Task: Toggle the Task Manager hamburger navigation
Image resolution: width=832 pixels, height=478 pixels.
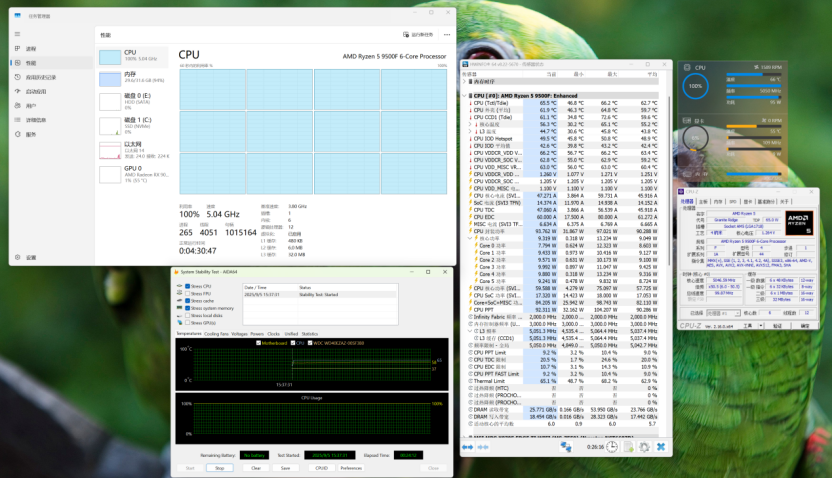Action: [19, 33]
